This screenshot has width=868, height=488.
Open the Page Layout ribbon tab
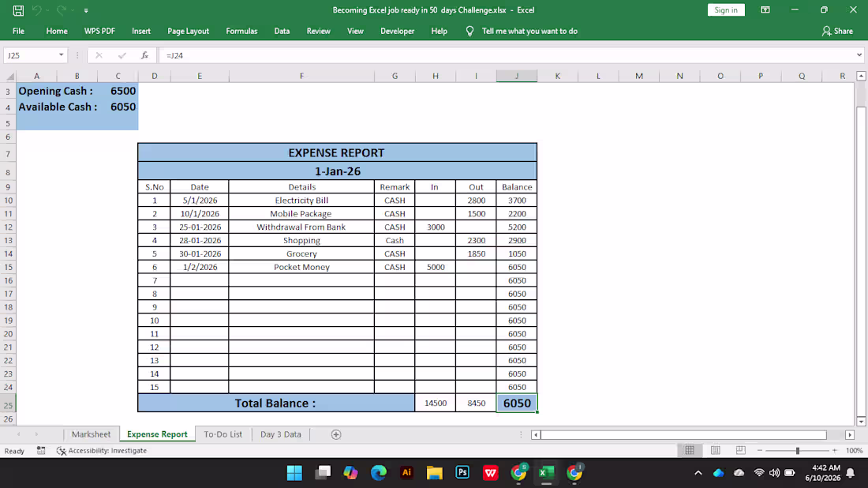tap(189, 31)
